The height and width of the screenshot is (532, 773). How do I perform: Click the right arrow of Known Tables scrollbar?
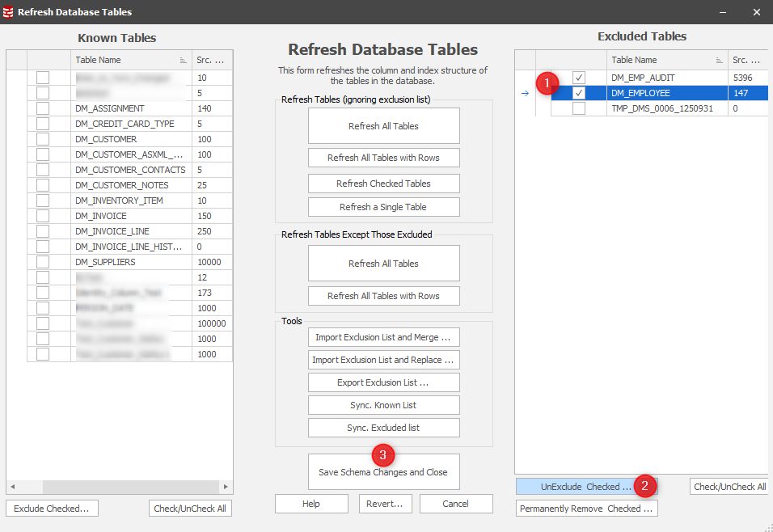point(227,488)
